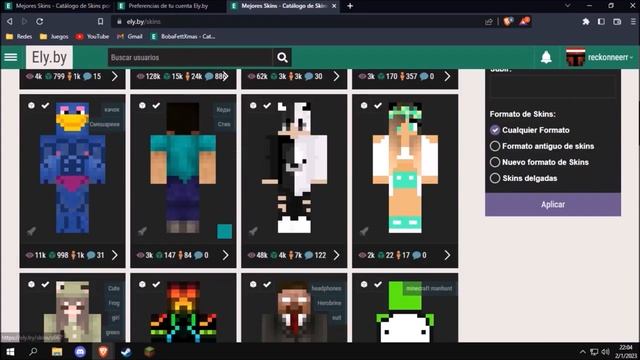Open arrow on 48k views skin card
Image resolution: width=640 pixels, height=360 pixels.
click(x=336, y=255)
